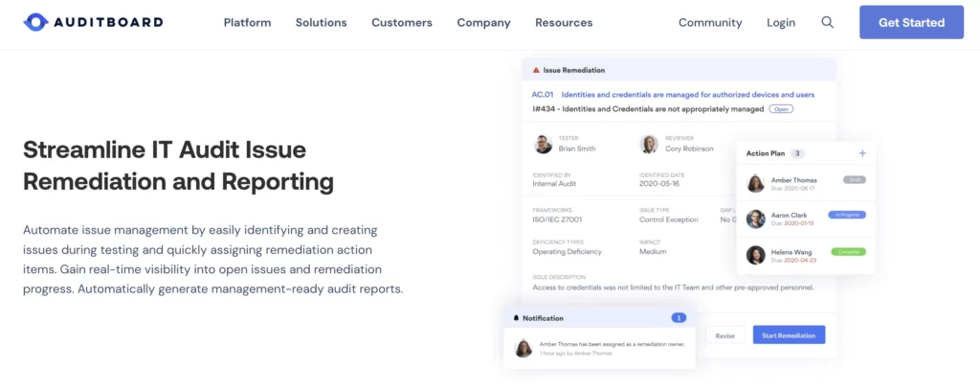Click the I#434 issue title text
980x390 pixels.
(x=648, y=109)
